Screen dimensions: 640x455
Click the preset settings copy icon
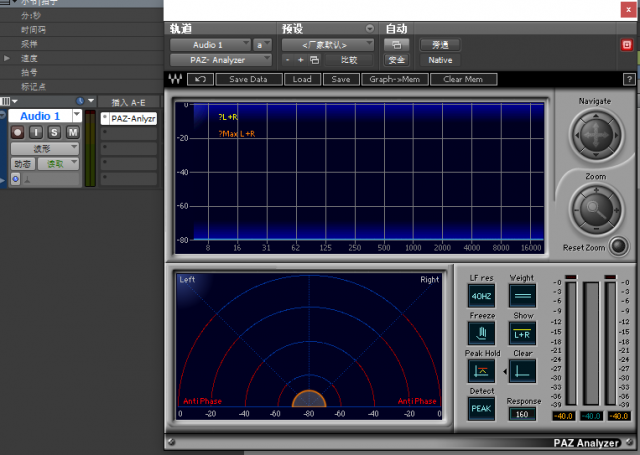tap(314, 60)
